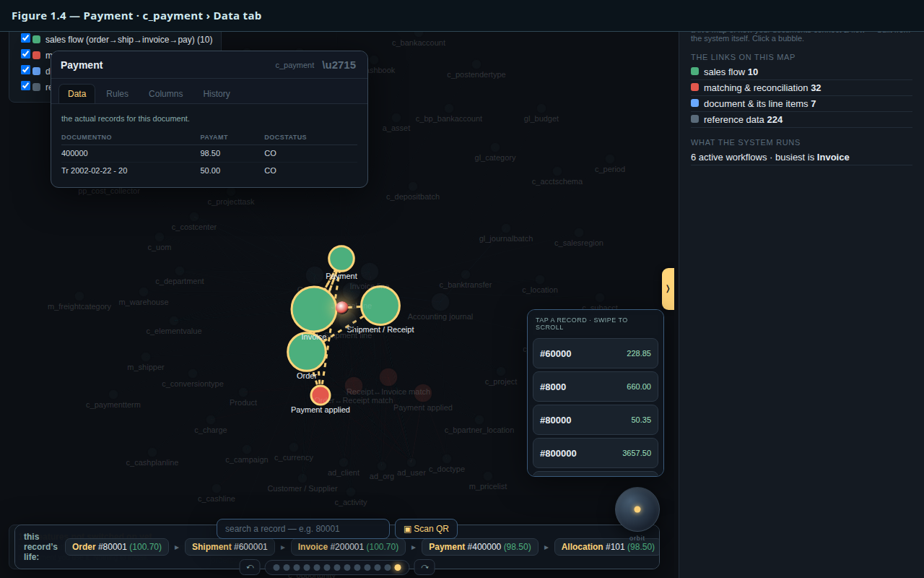Close the Payment detail card
The image size is (924, 578).
pyautogui.click(x=339, y=65)
